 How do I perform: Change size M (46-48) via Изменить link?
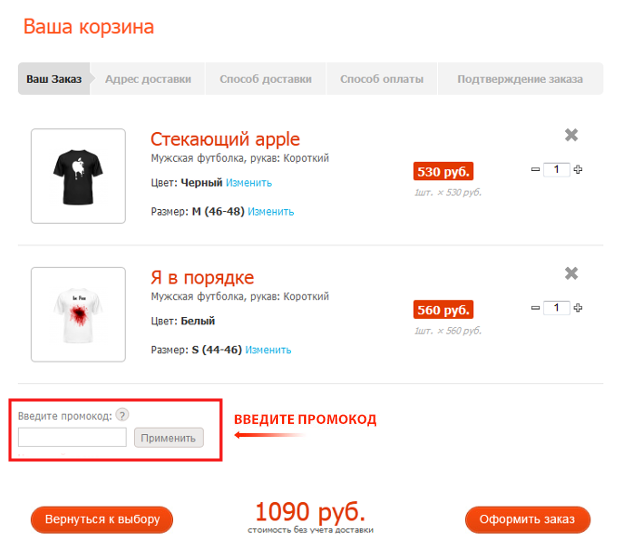tap(271, 212)
